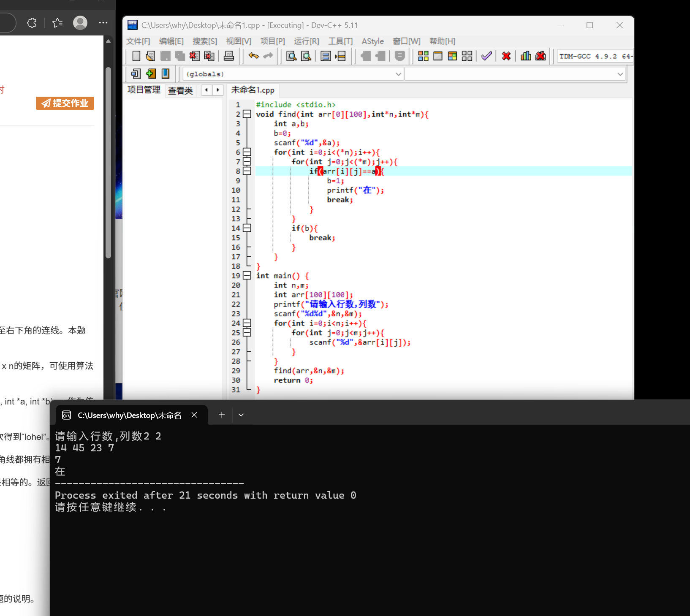690x616 pixels.
Task: Open a new terminal tab with plus
Action: coord(222,415)
